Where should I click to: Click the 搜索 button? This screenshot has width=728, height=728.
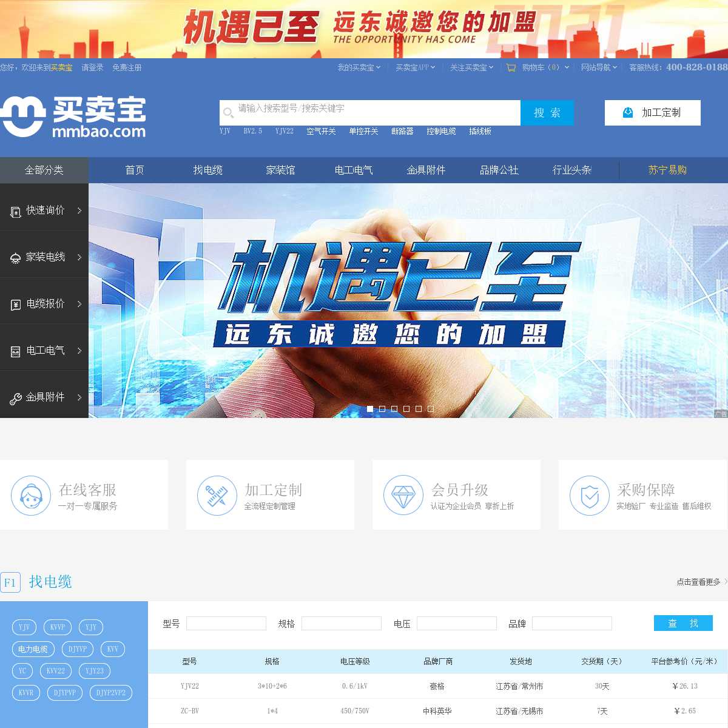tap(547, 113)
